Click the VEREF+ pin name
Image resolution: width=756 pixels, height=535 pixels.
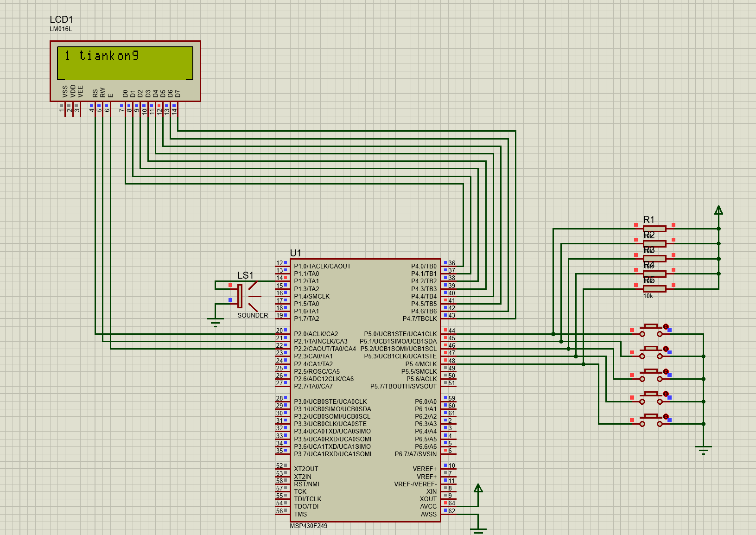coord(425,469)
